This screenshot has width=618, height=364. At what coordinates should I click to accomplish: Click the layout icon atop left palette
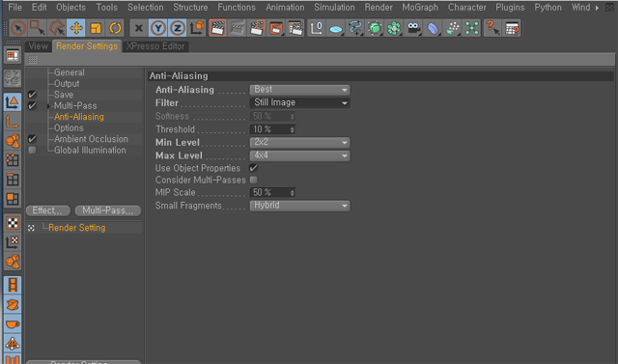13,56
